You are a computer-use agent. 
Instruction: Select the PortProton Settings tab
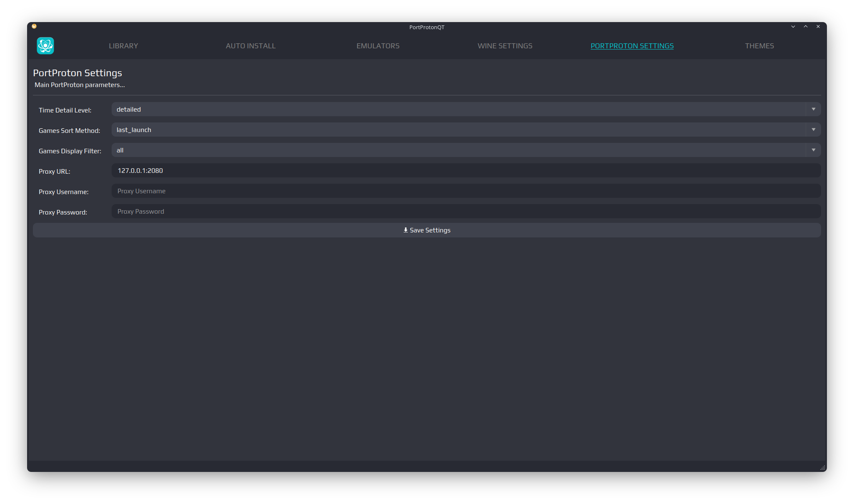(x=632, y=46)
